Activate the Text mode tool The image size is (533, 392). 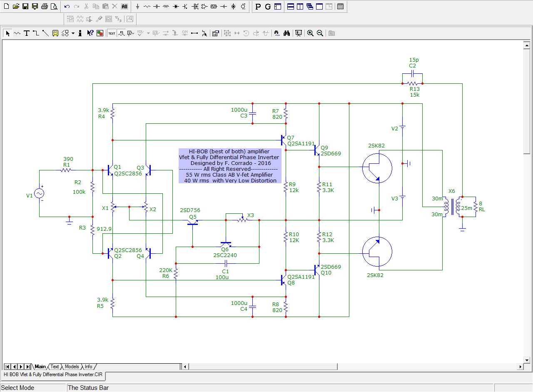[x=26, y=33]
